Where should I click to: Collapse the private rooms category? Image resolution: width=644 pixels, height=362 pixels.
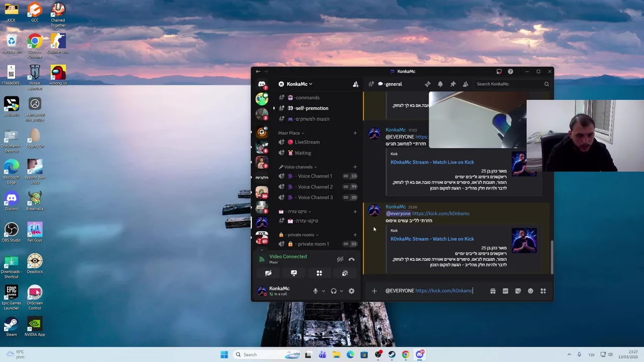click(299, 235)
